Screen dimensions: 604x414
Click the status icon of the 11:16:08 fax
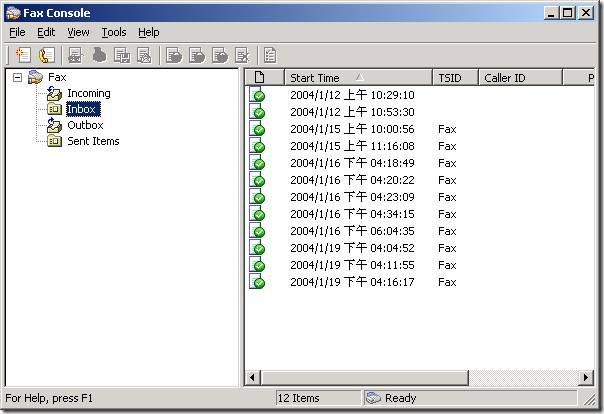coord(257,146)
